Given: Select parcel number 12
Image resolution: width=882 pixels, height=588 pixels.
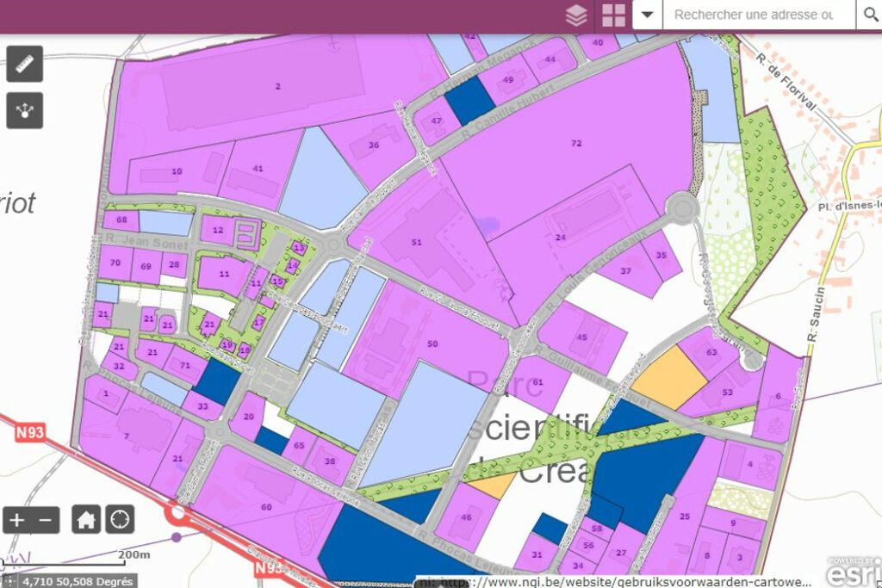Looking at the screenshot, I should point(218,230).
